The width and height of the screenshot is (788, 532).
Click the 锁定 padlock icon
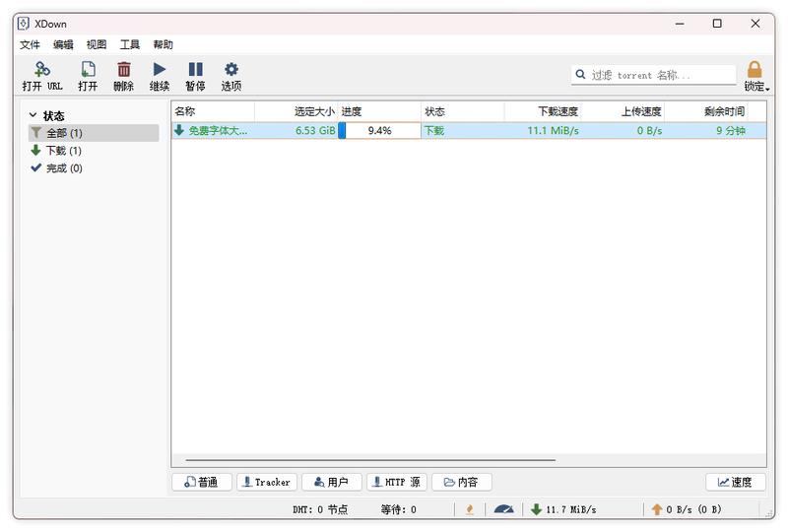(755, 69)
